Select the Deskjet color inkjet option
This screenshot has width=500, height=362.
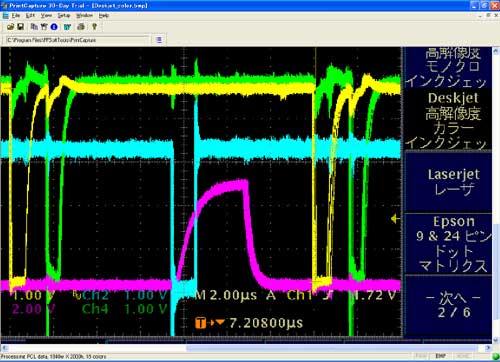pos(448,119)
